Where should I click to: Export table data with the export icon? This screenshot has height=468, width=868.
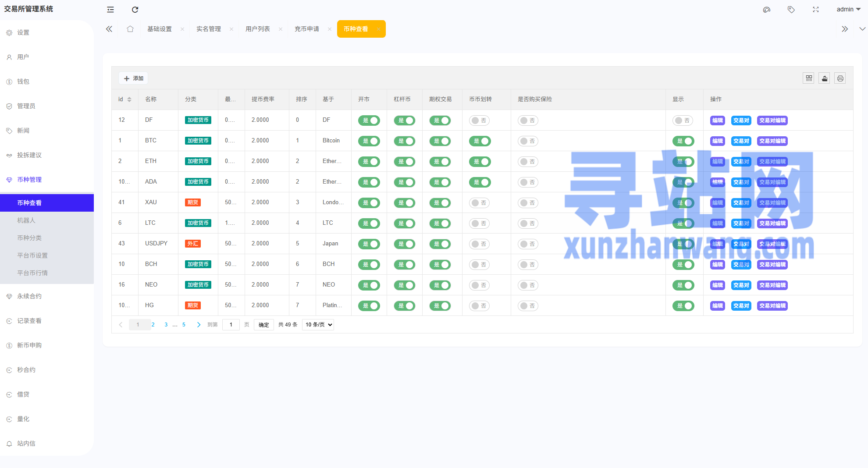coord(824,78)
